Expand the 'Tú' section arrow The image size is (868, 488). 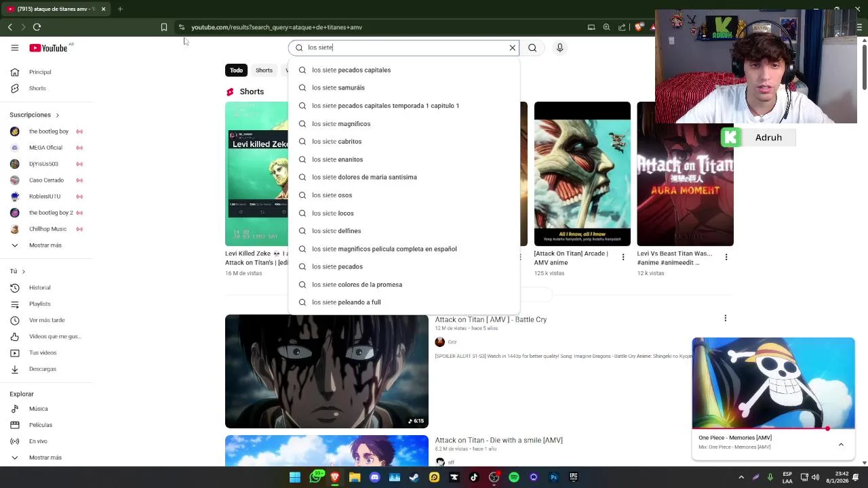[x=23, y=272]
